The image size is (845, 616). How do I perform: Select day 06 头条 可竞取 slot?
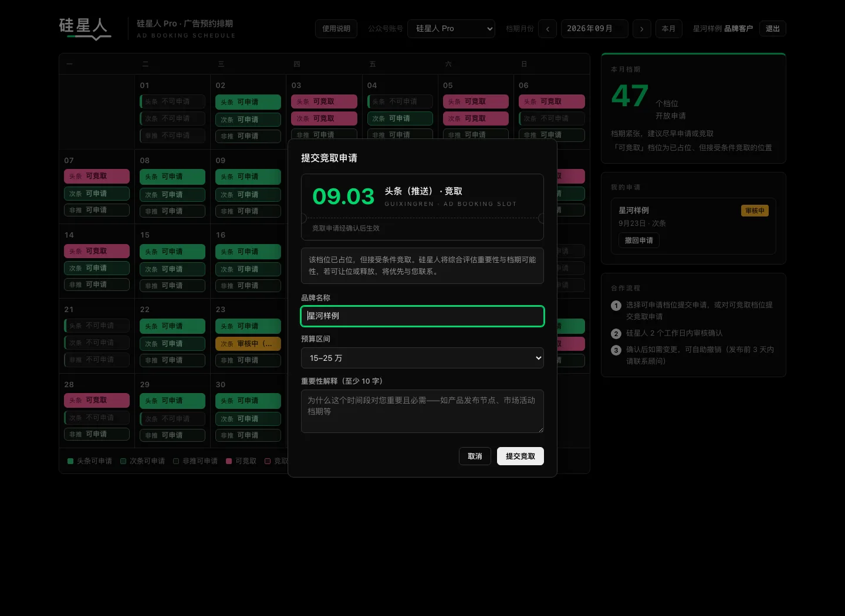[x=552, y=101]
